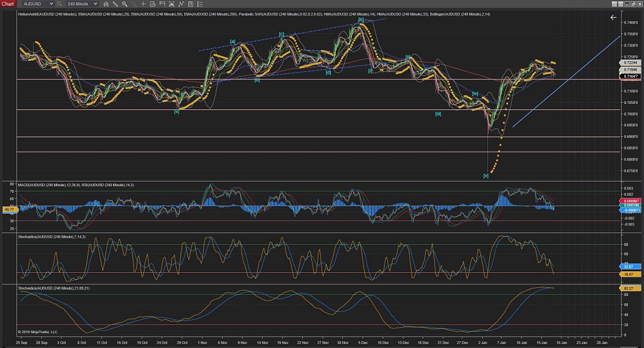
Task: Click the 1 Nov date axis label
Action: point(202,343)
